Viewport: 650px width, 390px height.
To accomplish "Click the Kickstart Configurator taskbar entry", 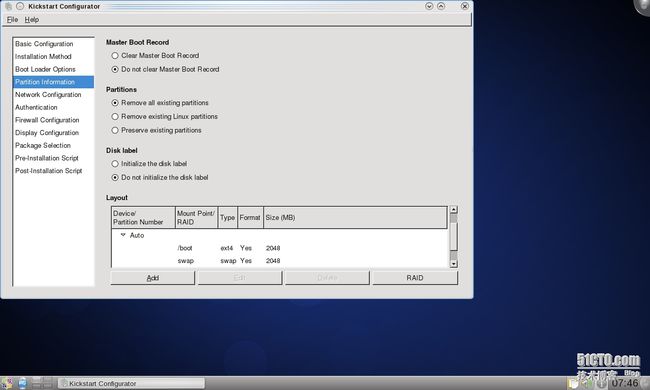I will [132, 383].
